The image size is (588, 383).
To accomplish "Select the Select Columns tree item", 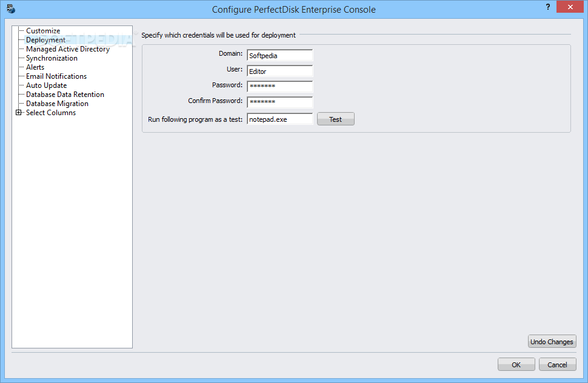I will point(51,113).
